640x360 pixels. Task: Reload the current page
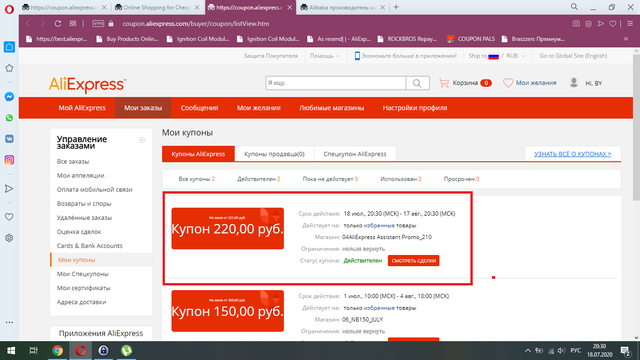coord(58,24)
